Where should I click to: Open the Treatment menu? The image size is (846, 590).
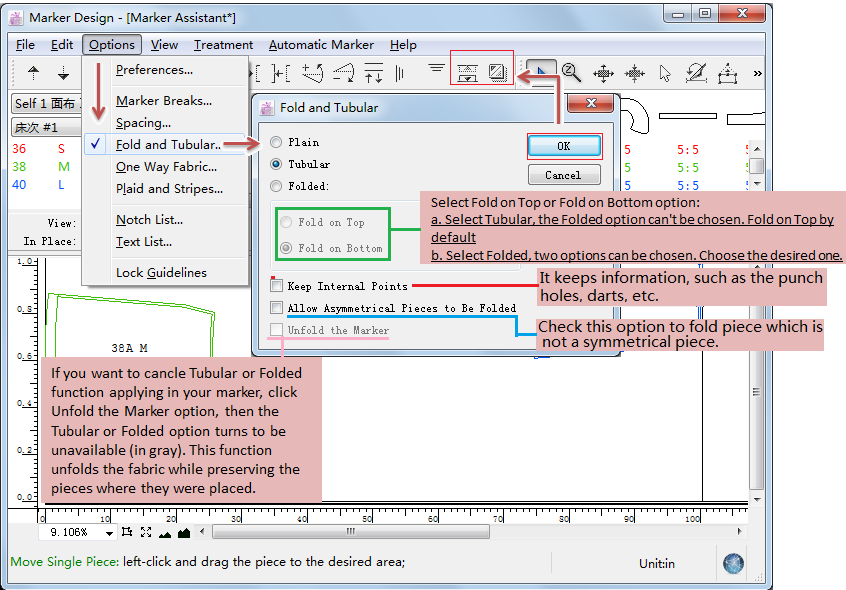223,44
